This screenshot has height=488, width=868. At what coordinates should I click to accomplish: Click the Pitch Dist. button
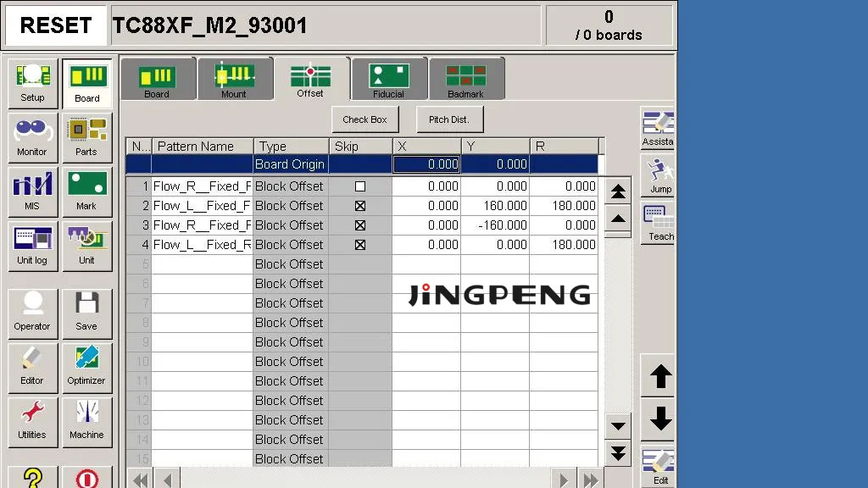[x=449, y=119]
